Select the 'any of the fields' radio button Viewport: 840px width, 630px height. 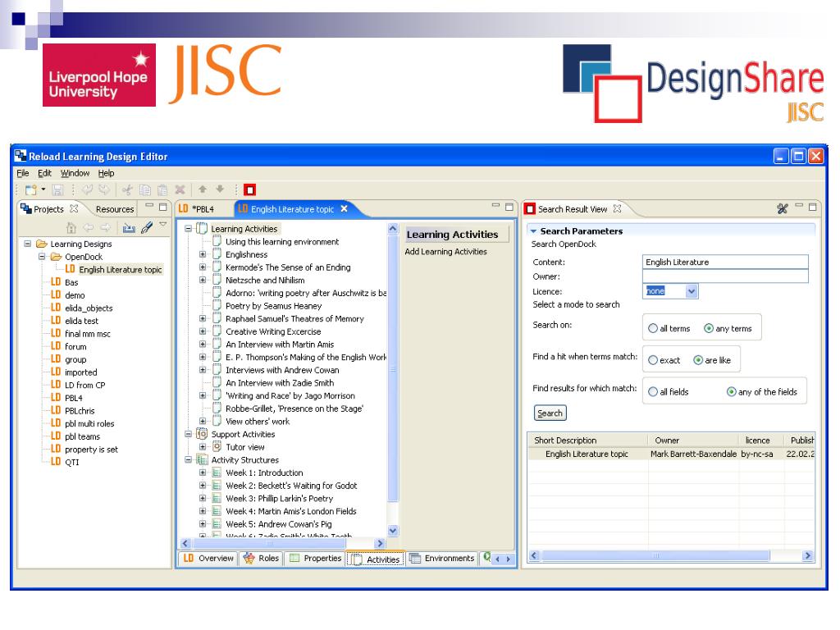coord(731,391)
